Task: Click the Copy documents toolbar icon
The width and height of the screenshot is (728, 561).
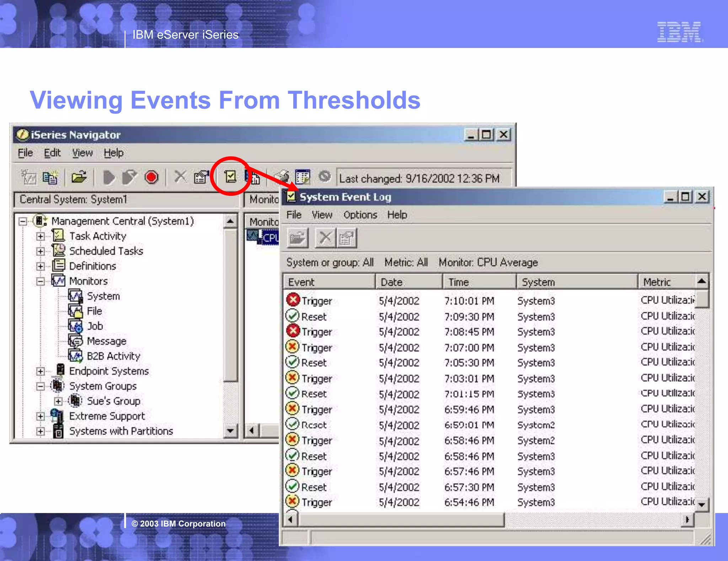Action: (50, 177)
